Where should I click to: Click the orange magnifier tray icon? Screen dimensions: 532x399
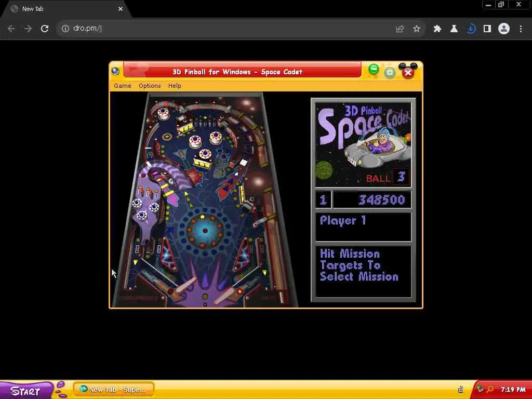490,389
